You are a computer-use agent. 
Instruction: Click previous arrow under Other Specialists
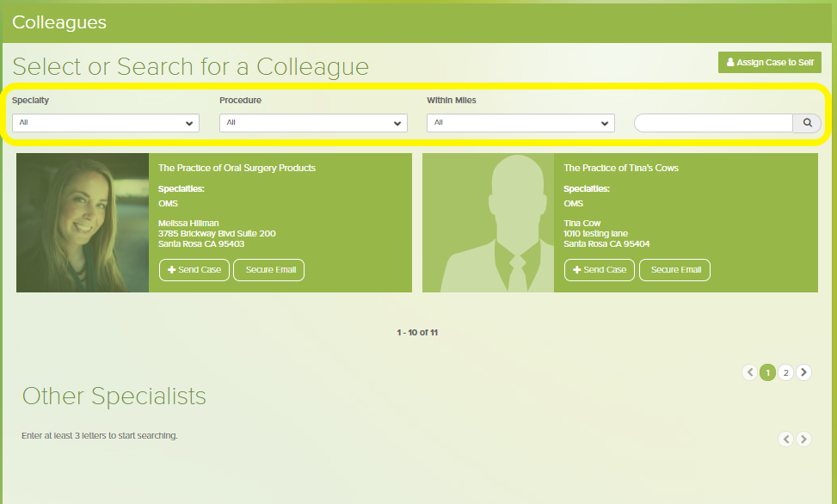(x=785, y=439)
